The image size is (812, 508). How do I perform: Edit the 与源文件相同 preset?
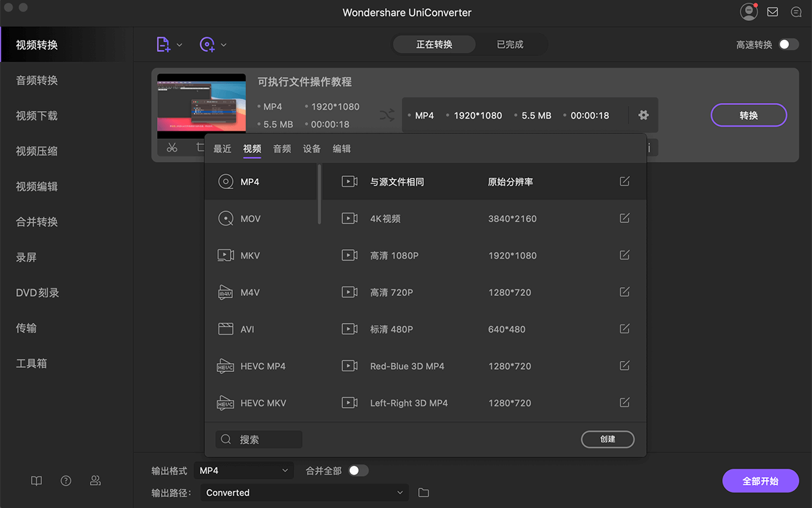click(x=625, y=182)
